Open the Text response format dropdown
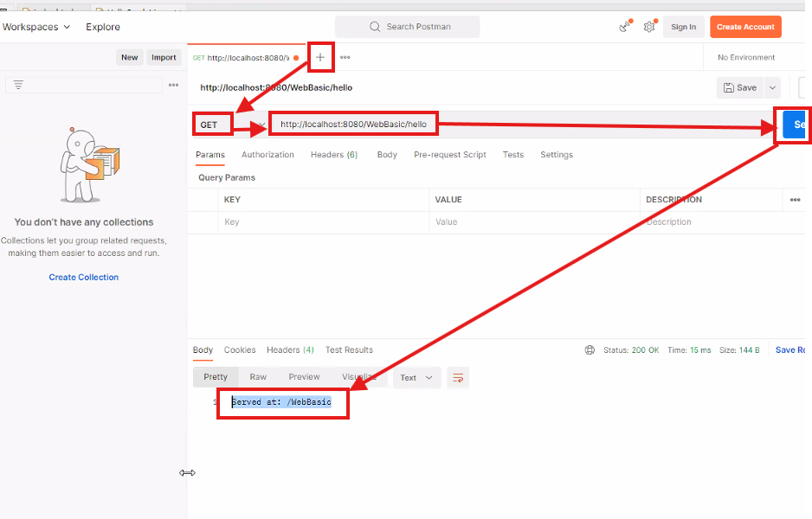Screen dimensions: 812x519 pyautogui.click(x=416, y=378)
